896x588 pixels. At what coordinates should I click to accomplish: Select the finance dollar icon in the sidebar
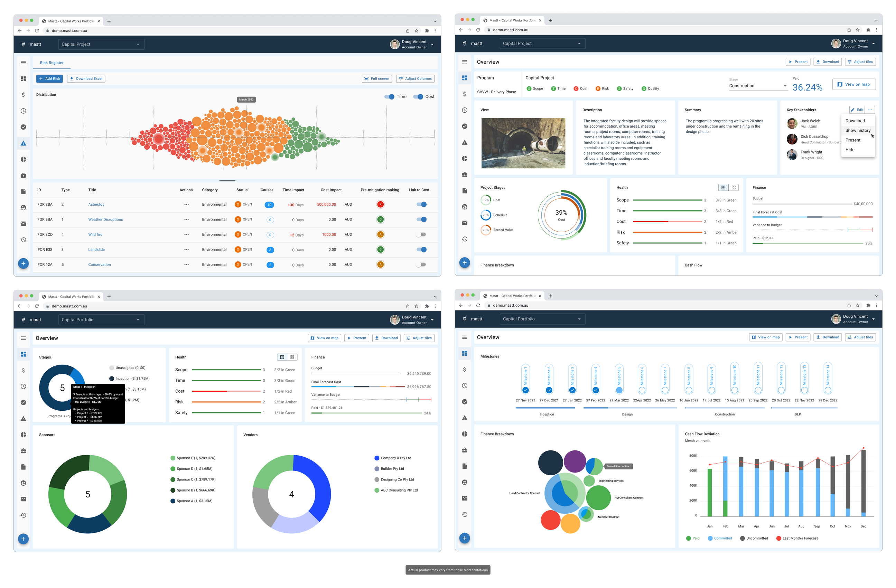(x=24, y=95)
